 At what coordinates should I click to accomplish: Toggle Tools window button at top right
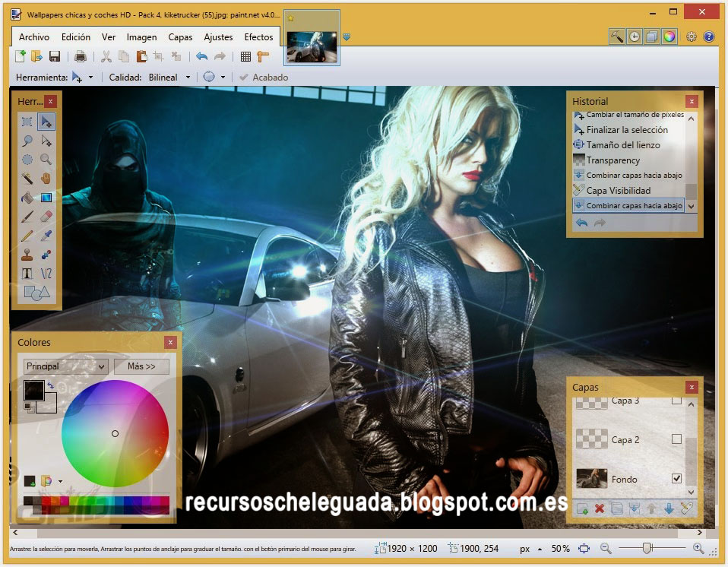pos(616,36)
